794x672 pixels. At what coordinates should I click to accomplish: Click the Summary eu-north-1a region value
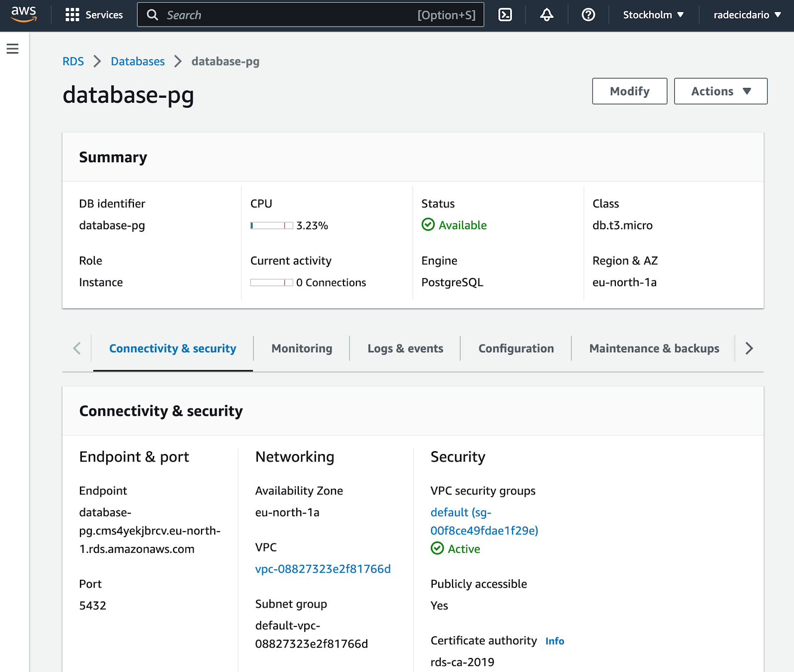point(624,282)
